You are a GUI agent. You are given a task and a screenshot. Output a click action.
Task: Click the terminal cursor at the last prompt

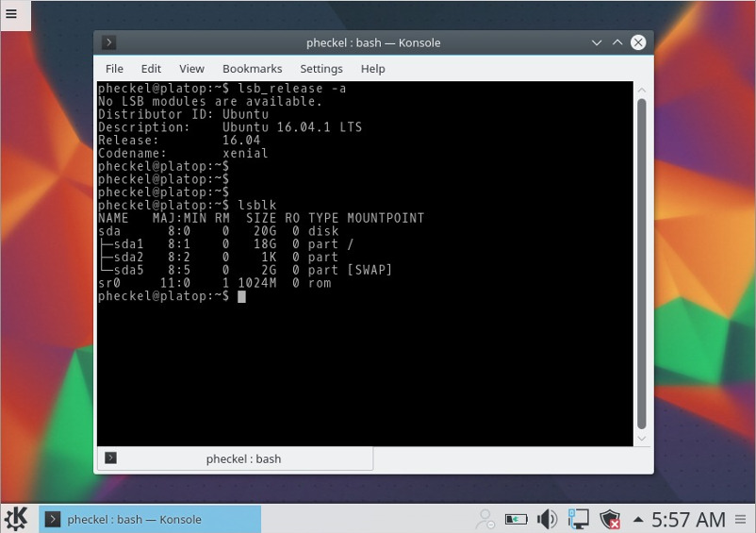pos(241,296)
